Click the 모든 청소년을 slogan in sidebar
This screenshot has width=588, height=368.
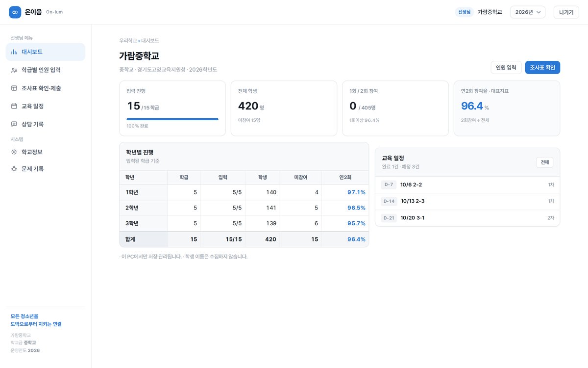point(24,316)
